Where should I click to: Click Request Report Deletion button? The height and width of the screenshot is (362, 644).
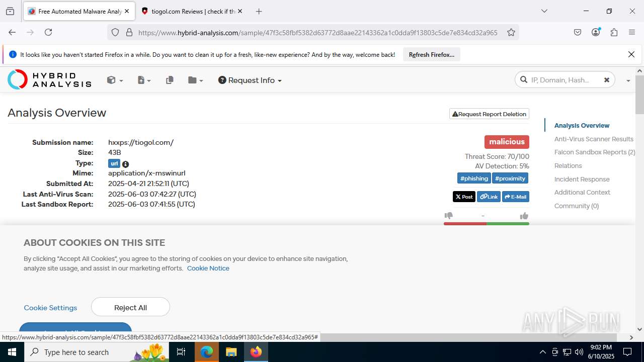(x=489, y=114)
